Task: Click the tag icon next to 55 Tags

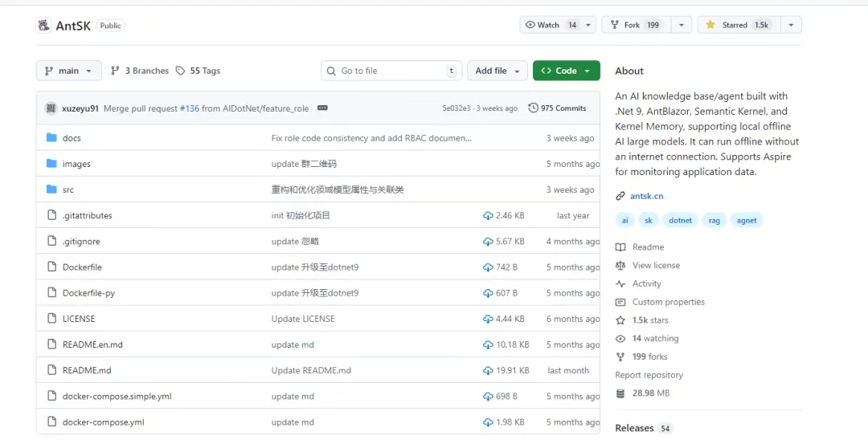Action: [181, 71]
